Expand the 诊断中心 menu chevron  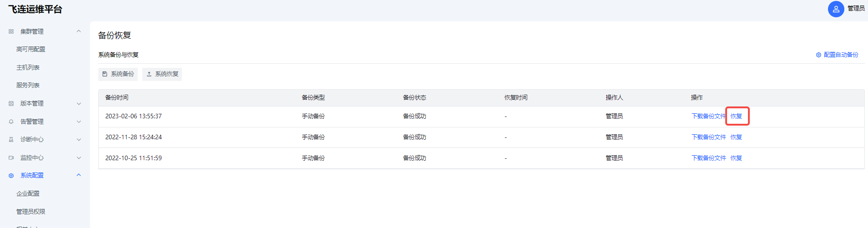coord(79,140)
